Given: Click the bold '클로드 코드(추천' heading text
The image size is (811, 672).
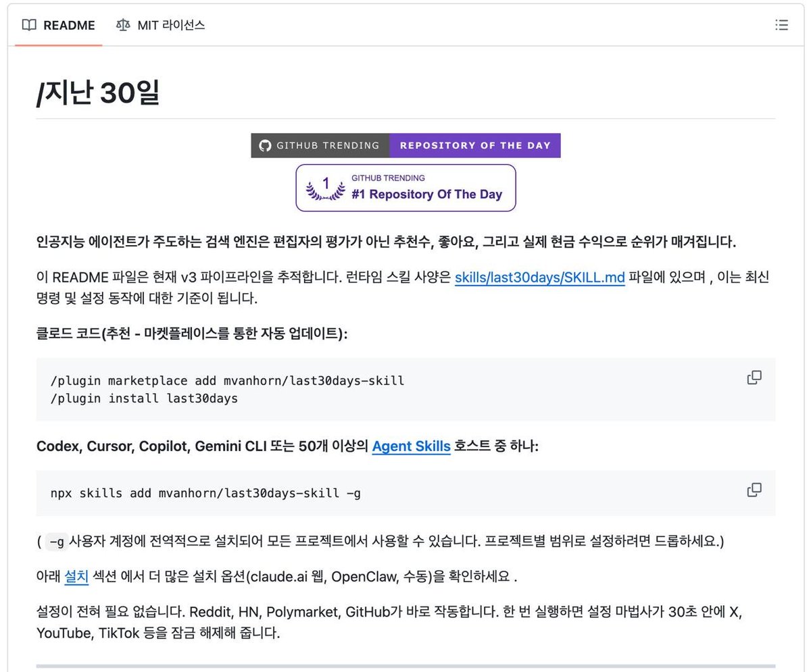Looking at the screenshot, I should click(x=85, y=334).
